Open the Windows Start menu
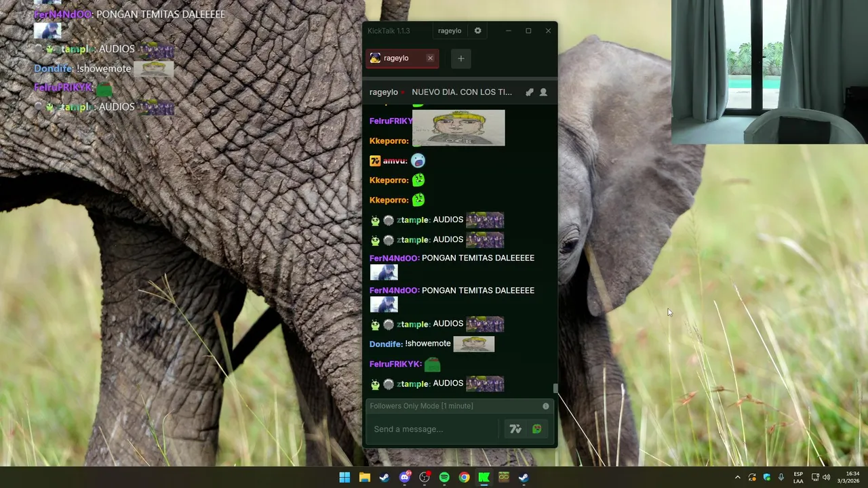This screenshot has width=868, height=488. coord(344,477)
